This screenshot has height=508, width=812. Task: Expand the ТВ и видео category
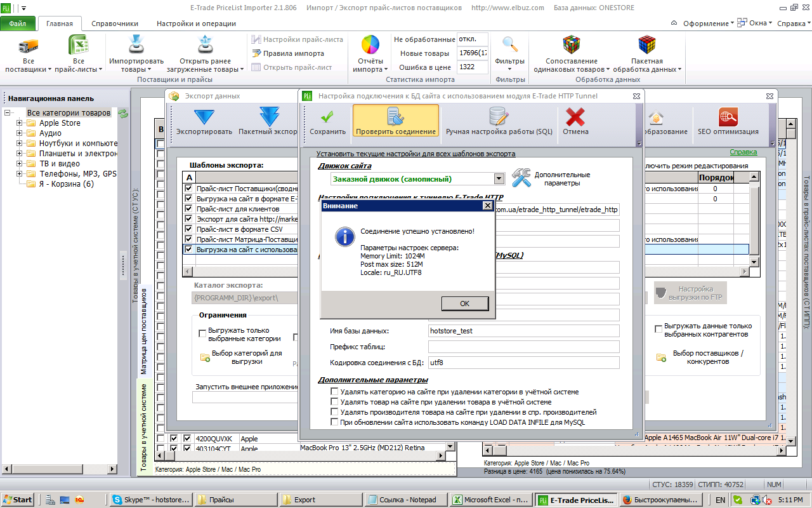(x=20, y=164)
